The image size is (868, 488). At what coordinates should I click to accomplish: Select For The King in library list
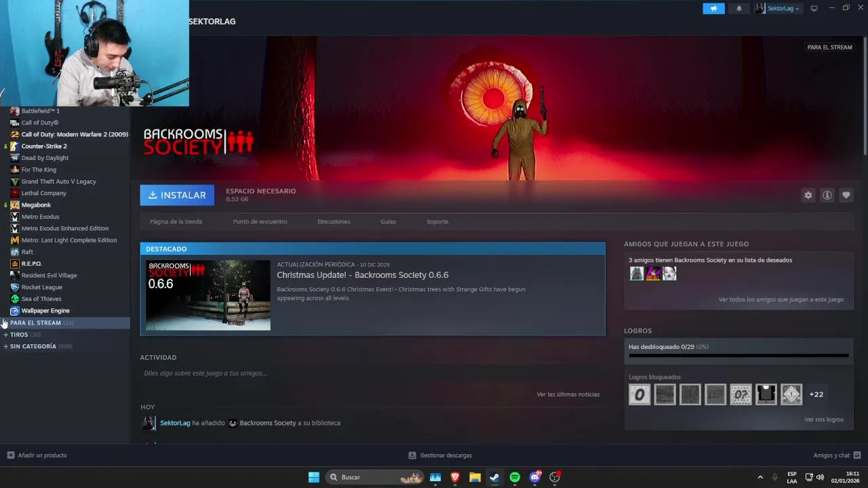click(39, 169)
